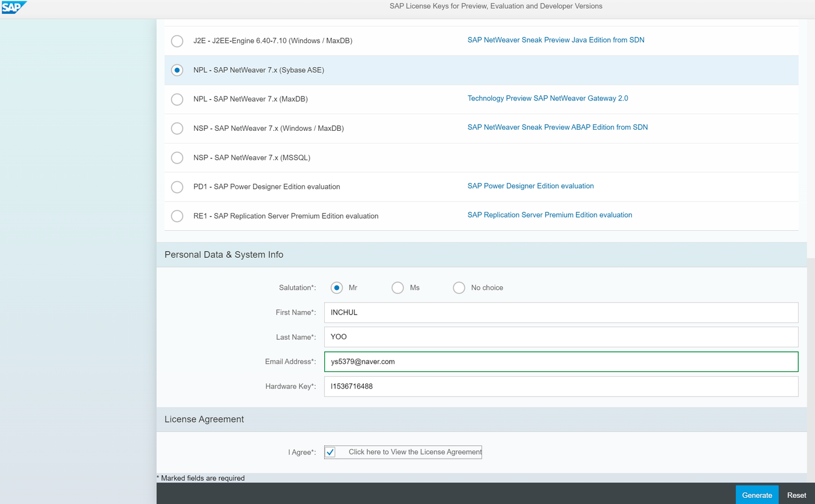Select J2E - J2EE-Engine 6.40-7.10 radio button

[x=177, y=41]
